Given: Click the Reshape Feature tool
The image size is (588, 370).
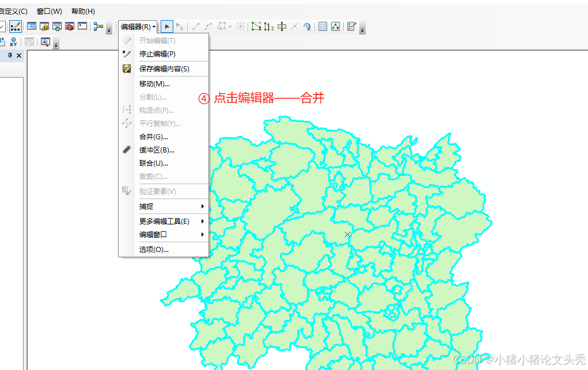Looking at the screenshot, I should 269,26.
